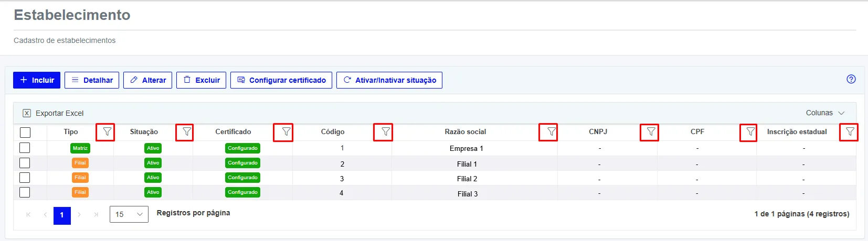Select the checkbox for the Empresa 1 row
868x241 pixels.
(25, 148)
